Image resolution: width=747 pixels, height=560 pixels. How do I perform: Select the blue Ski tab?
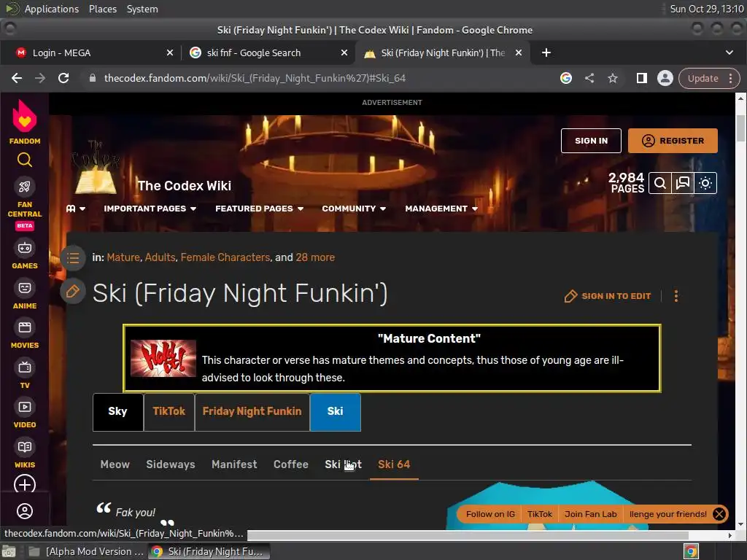[335, 412]
